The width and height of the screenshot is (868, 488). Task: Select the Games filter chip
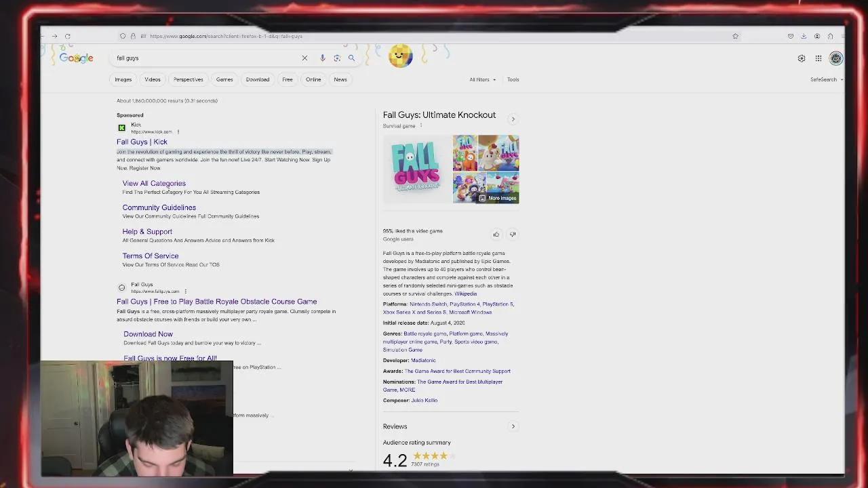coord(224,79)
